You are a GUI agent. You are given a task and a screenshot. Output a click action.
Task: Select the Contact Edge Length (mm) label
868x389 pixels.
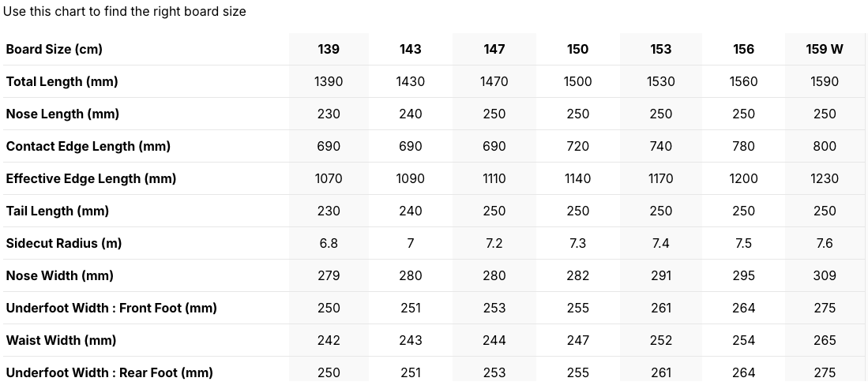(88, 146)
